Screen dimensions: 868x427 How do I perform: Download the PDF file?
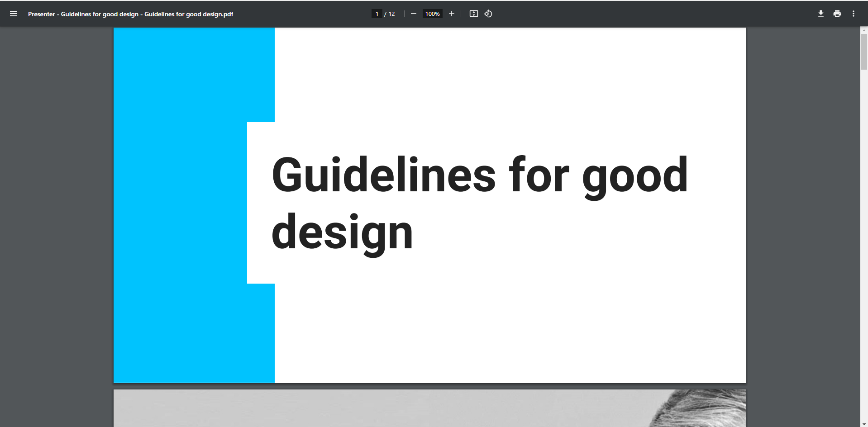820,14
